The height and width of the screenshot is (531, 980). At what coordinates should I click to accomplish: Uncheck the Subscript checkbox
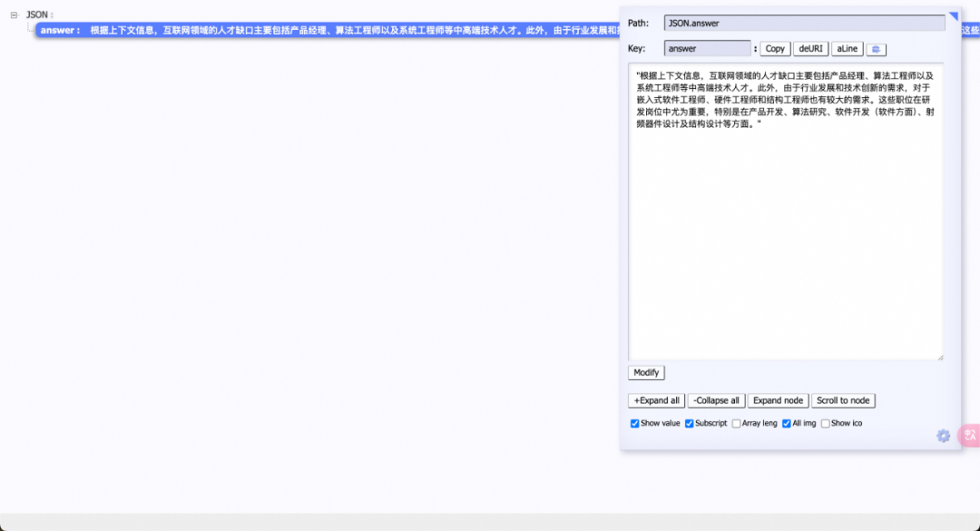click(x=690, y=423)
